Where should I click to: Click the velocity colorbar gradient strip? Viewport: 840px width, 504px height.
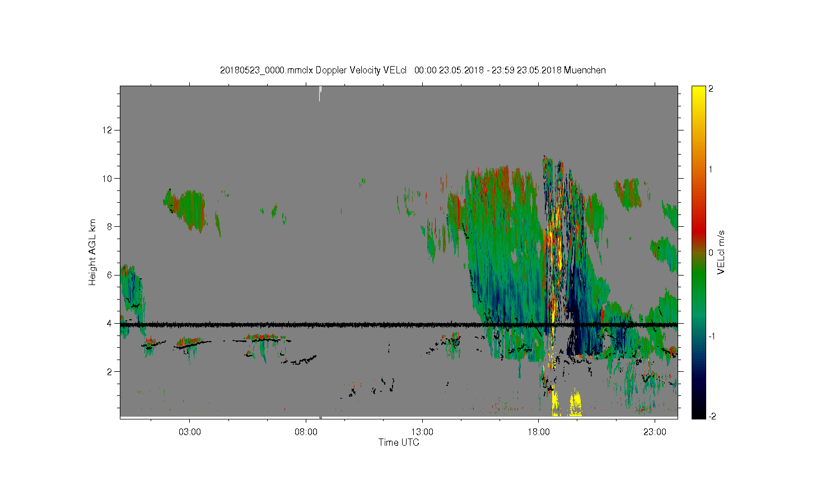[698, 252]
